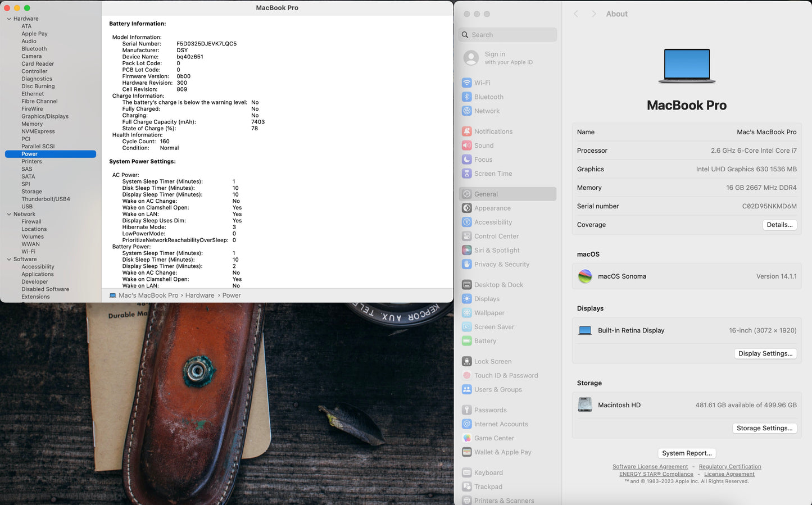
Task: Collapse the Hardware tree section
Action: pyautogui.click(x=9, y=19)
